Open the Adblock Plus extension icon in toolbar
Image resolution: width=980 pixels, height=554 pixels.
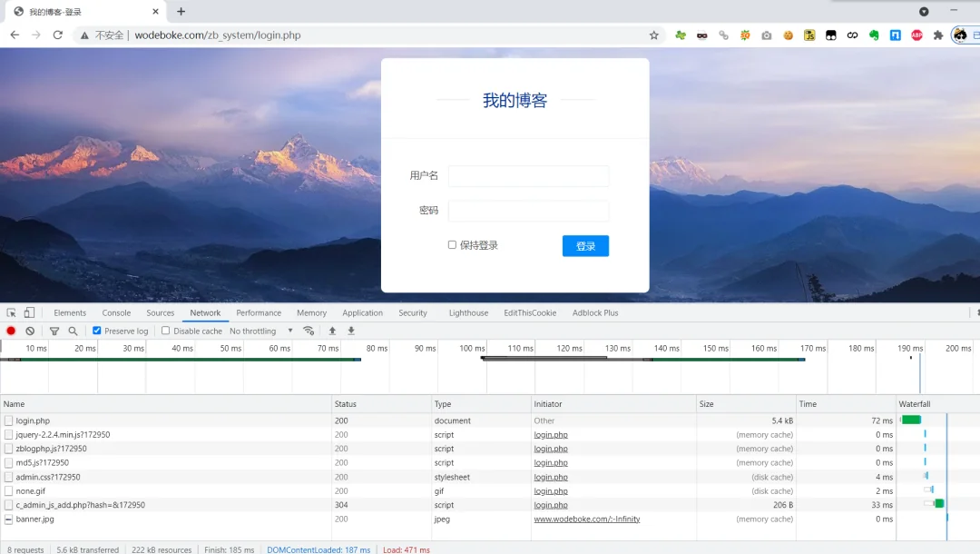916,35
